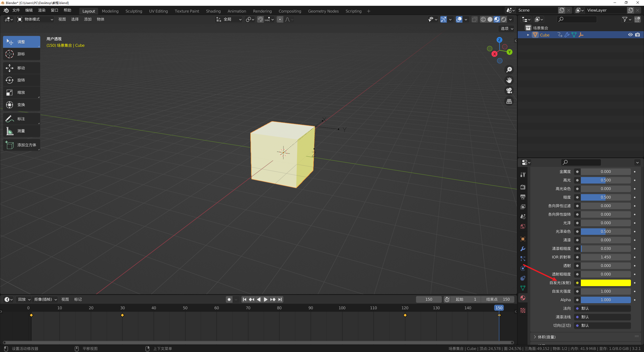Open the Object Mode (物体模式) dropdown
This screenshot has width=644, height=352.
pyautogui.click(x=35, y=19)
